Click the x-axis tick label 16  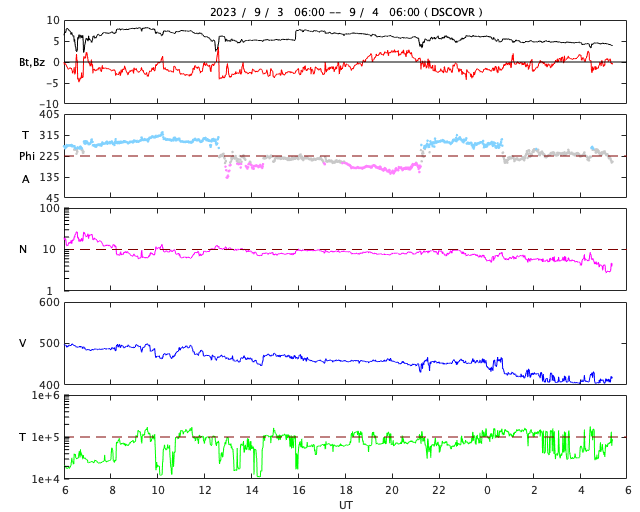coord(299,490)
